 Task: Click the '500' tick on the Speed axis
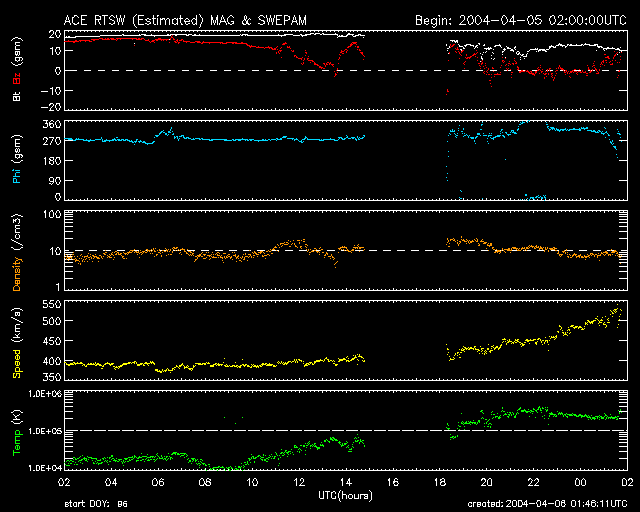pyautogui.click(x=52, y=321)
